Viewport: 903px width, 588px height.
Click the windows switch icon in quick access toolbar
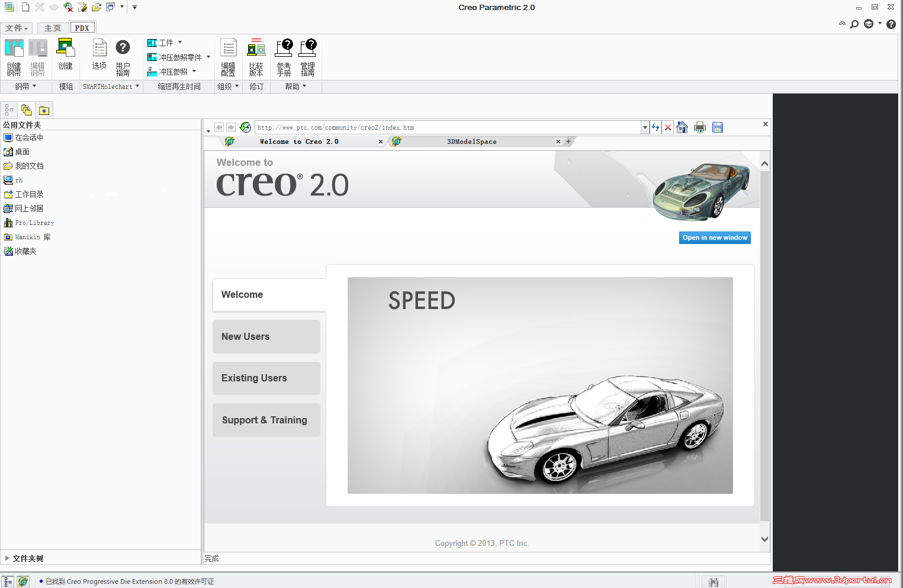click(110, 7)
